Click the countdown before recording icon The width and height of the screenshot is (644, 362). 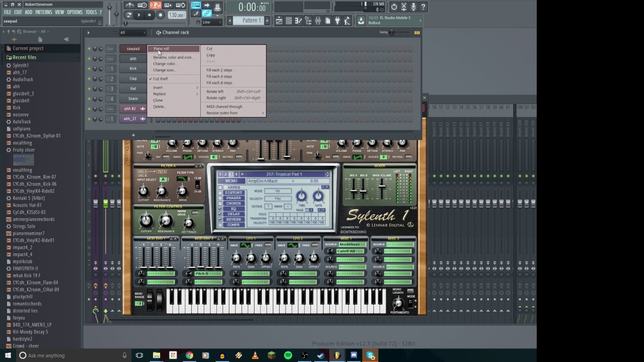click(155, 6)
